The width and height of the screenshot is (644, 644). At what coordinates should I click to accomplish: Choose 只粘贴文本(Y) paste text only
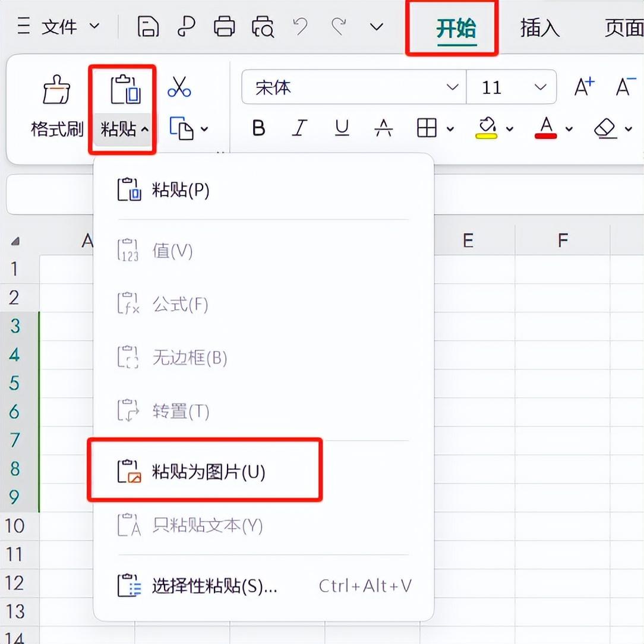pyautogui.click(x=263, y=525)
